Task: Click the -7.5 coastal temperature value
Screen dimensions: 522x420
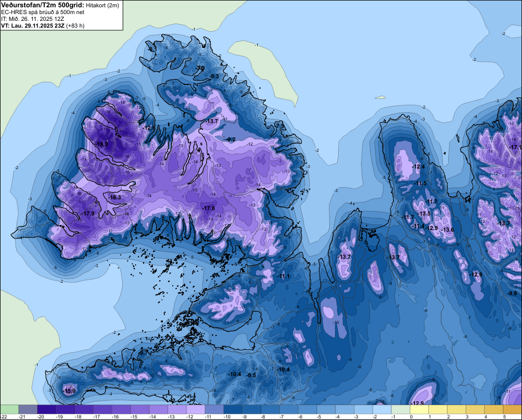Action: [x=280, y=126]
